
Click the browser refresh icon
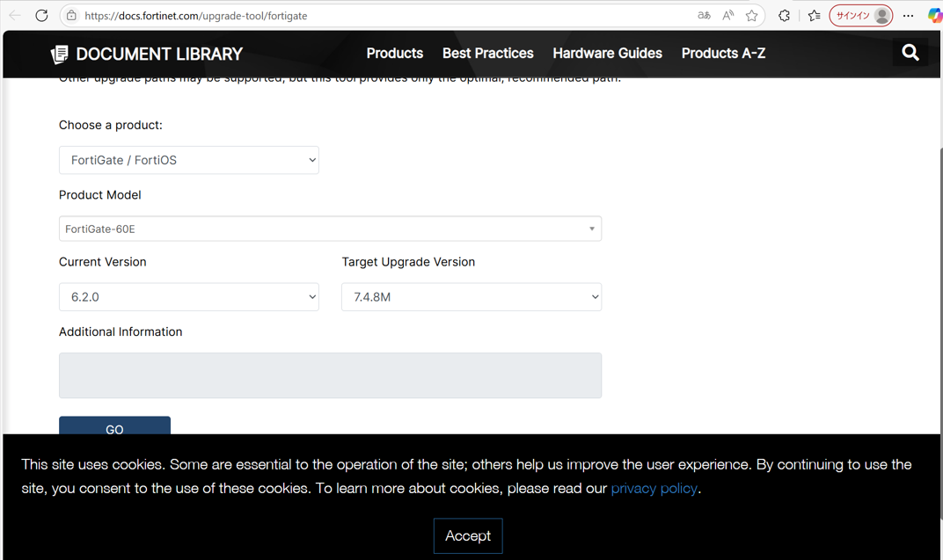click(x=41, y=16)
